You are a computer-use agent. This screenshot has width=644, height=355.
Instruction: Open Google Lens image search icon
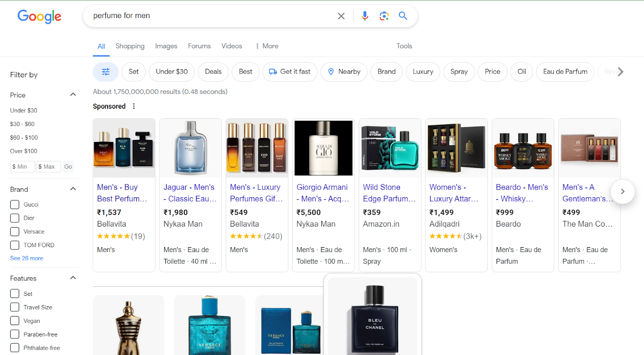[x=384, y=16]
